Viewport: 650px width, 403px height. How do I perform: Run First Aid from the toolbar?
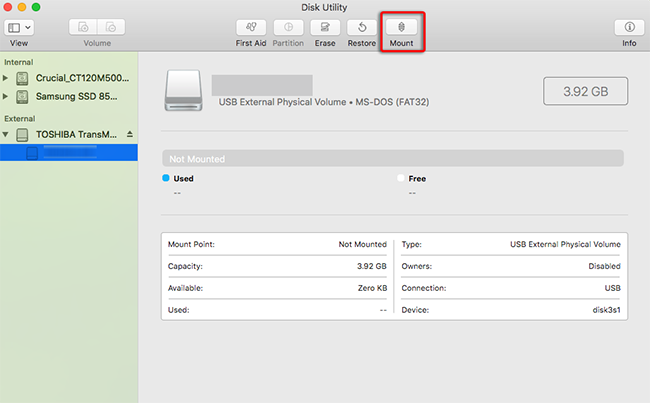[x=251, y=27]
